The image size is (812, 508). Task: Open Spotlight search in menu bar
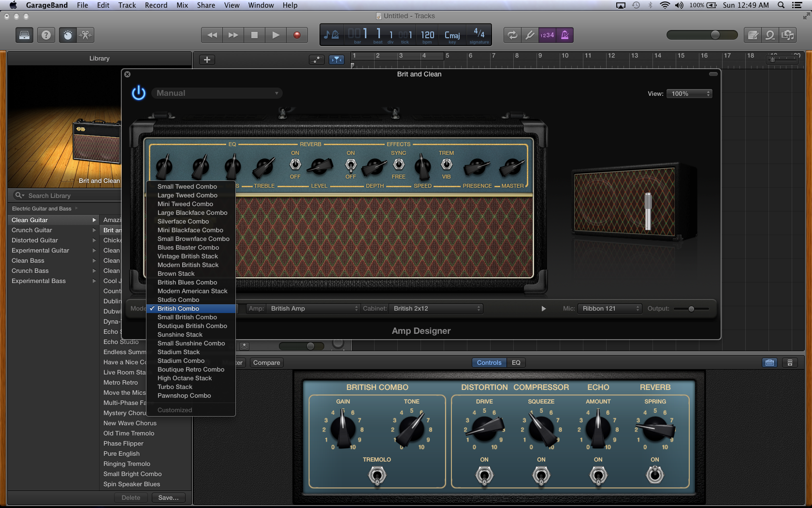click(x=781, y=5)
